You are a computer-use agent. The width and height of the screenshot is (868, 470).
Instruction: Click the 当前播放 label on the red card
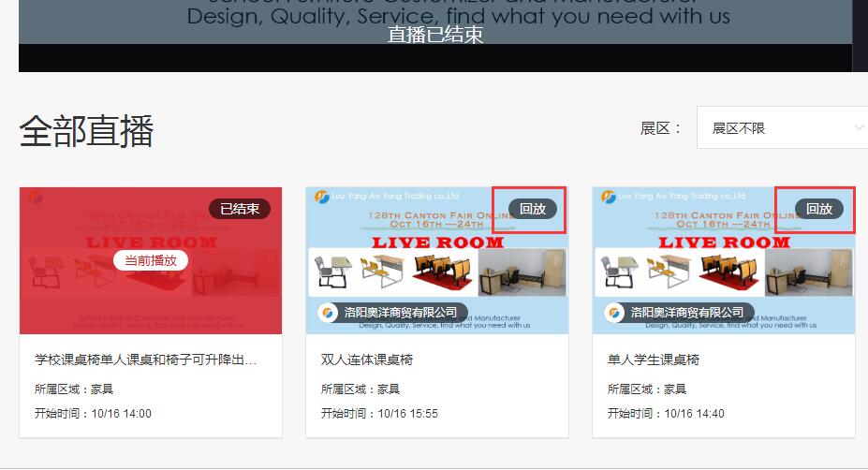(x=151, y=260)
